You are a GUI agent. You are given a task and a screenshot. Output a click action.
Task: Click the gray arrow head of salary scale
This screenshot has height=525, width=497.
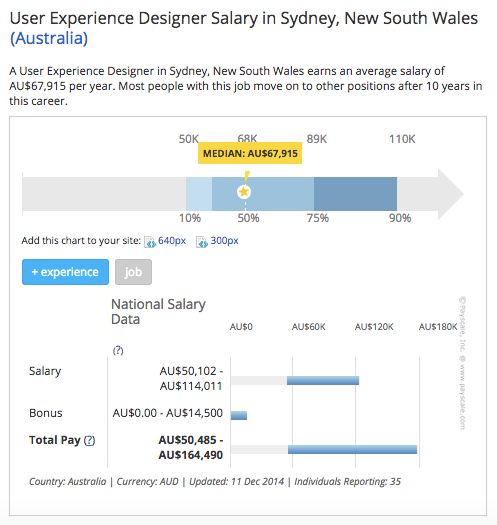[x=451, y=194]
